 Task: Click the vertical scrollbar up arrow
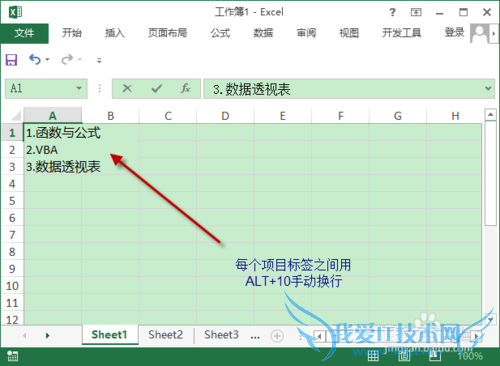(x=490, y=115)
